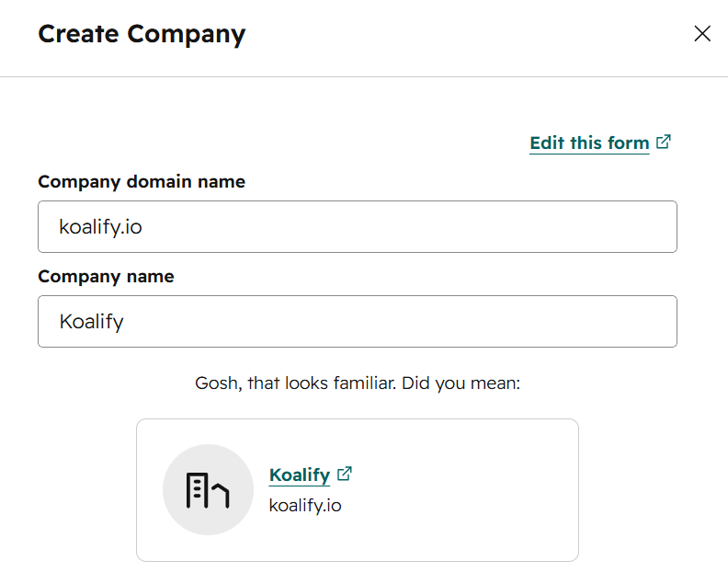The width and height of the screenshot is (728, 572).
Task: Close the Create Company dialog
Action: point(702,34)
